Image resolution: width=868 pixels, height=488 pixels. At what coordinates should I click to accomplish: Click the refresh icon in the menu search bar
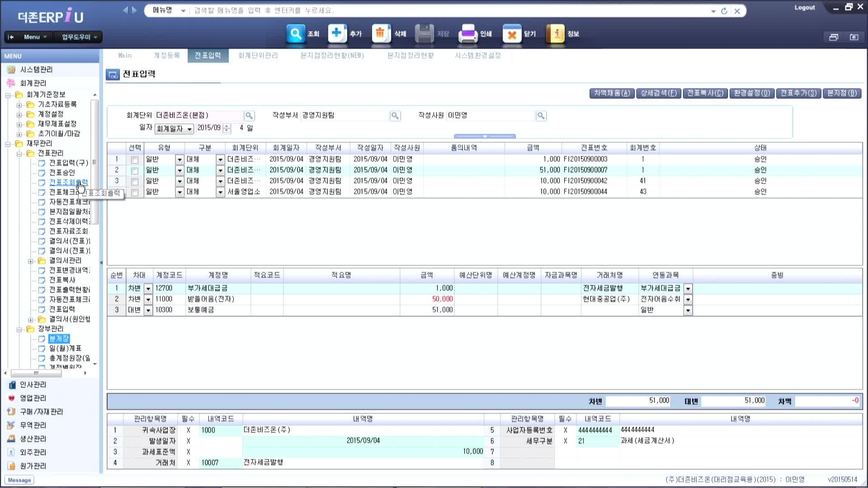724,11
